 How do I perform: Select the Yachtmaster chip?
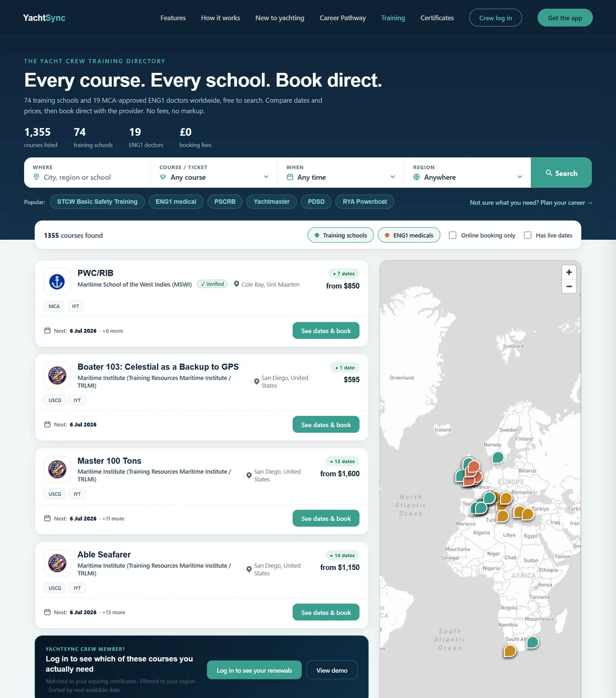click(x=272, y=202)
